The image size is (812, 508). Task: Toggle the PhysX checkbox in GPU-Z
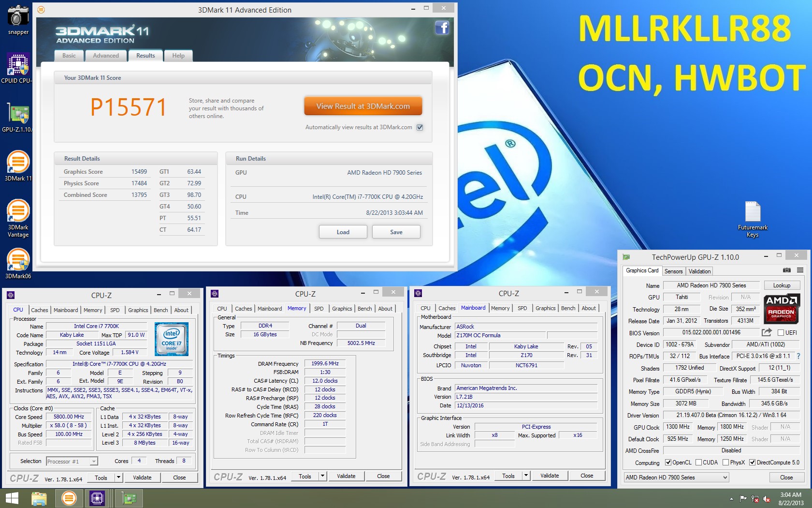725,463
